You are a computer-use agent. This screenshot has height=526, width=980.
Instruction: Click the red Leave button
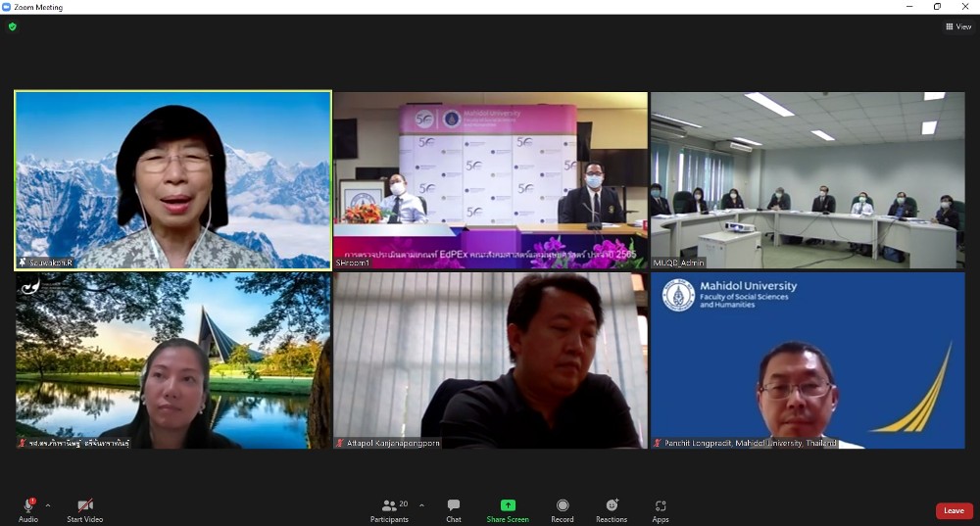[954, 510]
